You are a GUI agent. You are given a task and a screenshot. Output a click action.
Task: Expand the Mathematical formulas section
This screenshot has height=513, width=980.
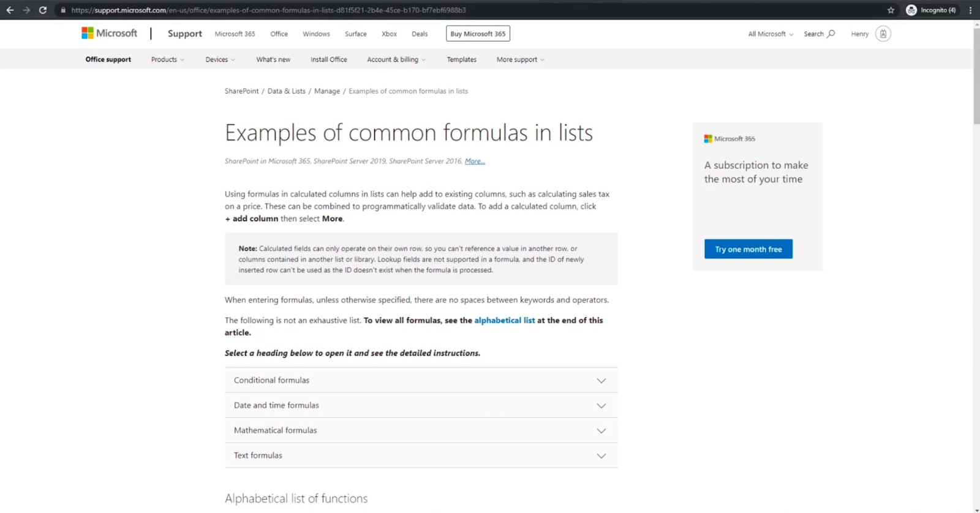click(x=421, y=430)
